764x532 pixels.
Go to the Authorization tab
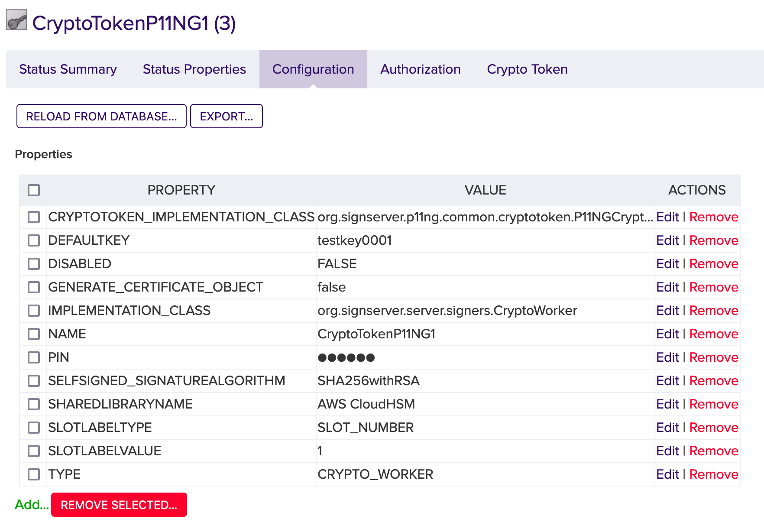coord(420,69)
